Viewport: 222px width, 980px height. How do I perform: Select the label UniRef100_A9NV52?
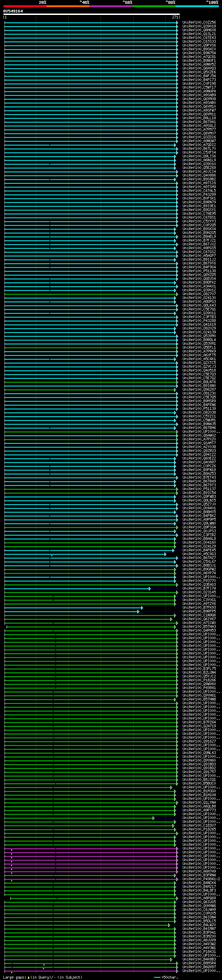pos(199,64)
